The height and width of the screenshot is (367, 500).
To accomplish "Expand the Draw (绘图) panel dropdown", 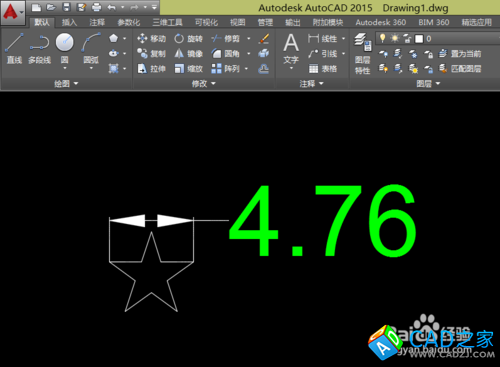I will [66, 83].
